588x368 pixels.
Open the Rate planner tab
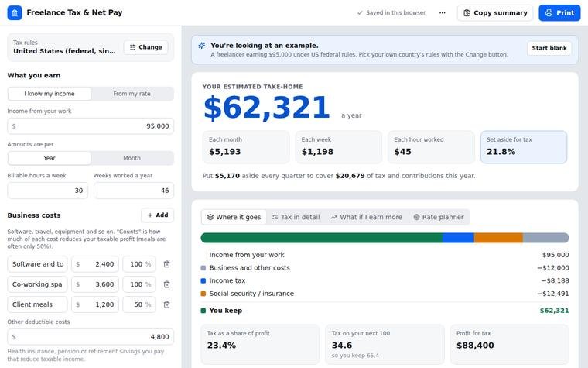439,217
